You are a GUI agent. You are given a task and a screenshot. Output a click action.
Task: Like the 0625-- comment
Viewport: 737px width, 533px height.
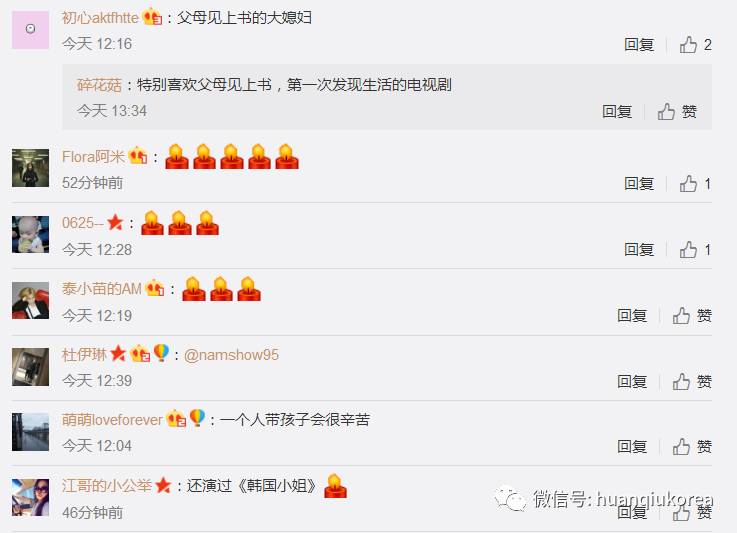(695, 250)
